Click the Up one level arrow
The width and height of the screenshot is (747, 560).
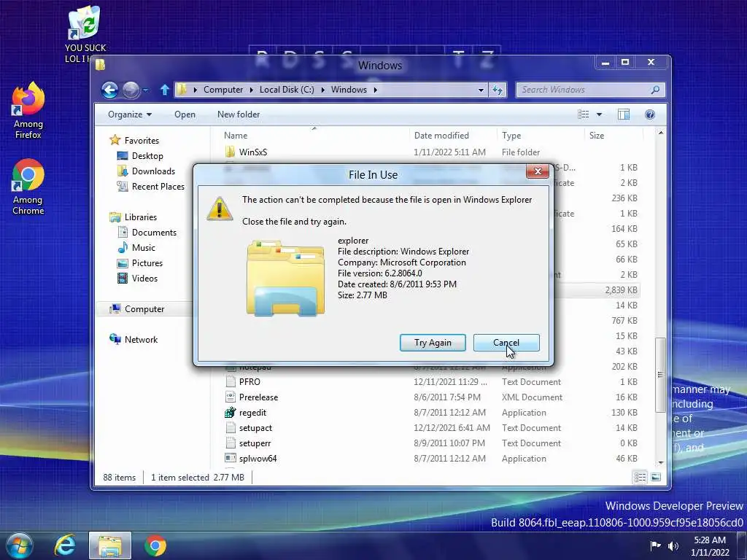[x=164, y=90]
